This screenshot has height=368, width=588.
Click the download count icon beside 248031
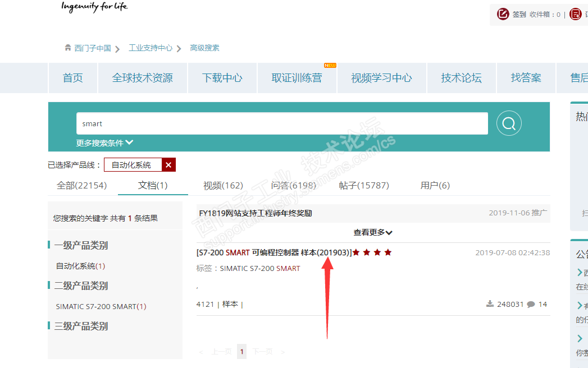(490, 304)
